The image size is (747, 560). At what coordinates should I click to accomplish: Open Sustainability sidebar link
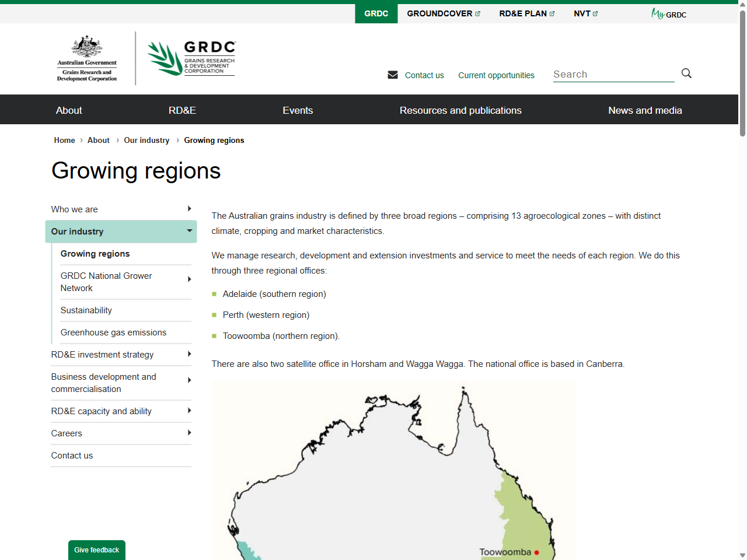(x=86, y=310)
